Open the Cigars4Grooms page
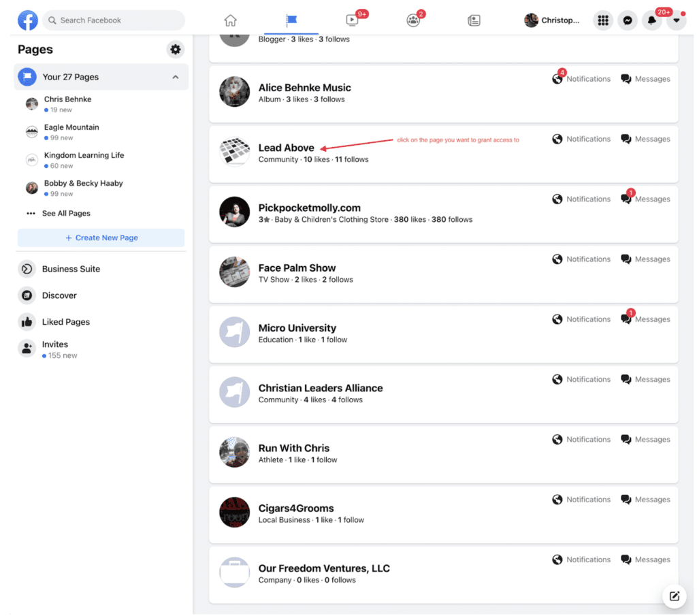This screenshot has width=697, height=616. pyautogui.click(x=296, y=508)
